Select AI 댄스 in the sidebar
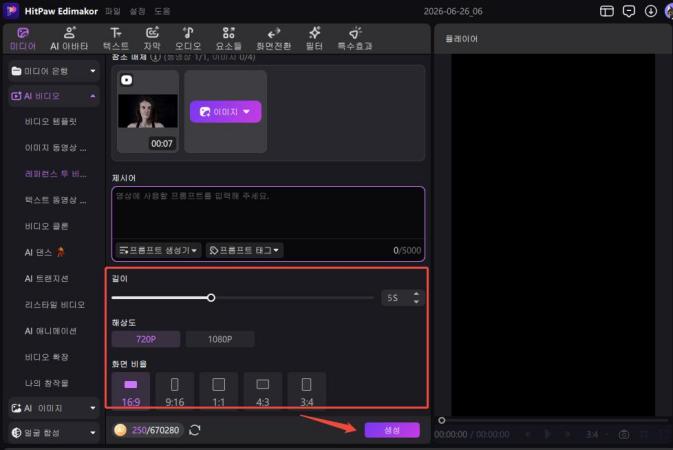Viewport: 673px width, 450px height. pyautogui.click(x=45, y=252)
